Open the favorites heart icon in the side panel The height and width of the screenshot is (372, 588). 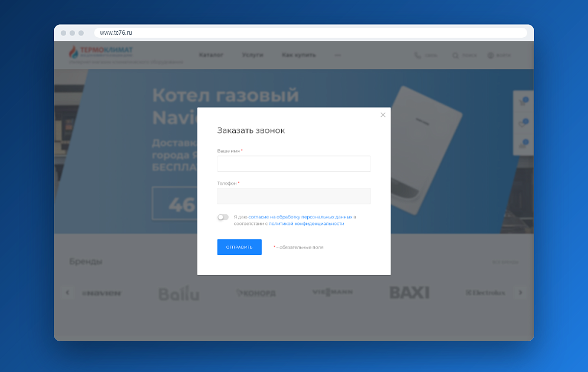(523, 123)
